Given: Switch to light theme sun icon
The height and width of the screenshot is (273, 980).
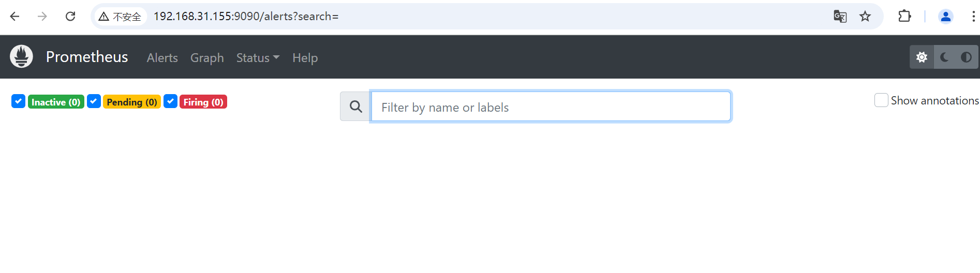Looking at the screenshot, I should 922,57.
